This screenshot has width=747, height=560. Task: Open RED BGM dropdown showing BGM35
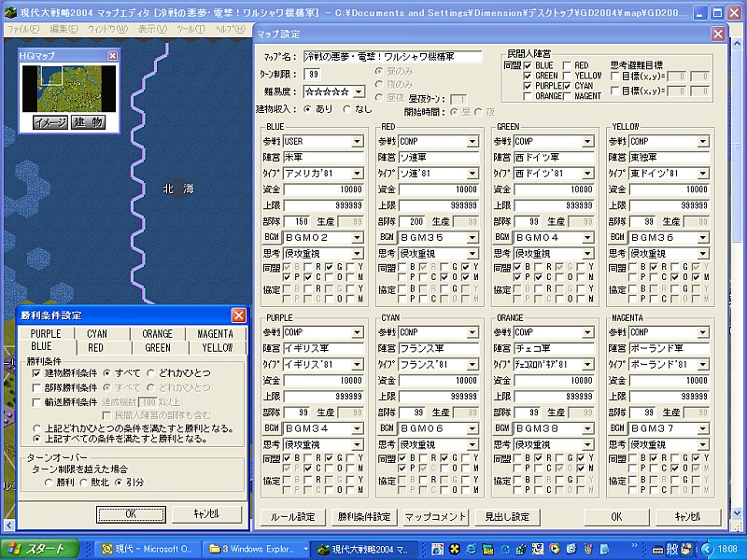click(x=472, y=238)
